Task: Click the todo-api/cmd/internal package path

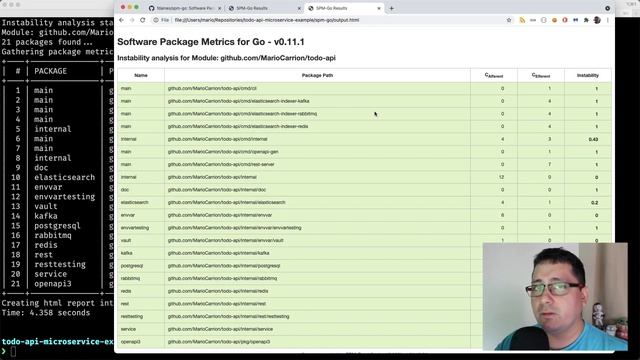Action: point(218,139)
